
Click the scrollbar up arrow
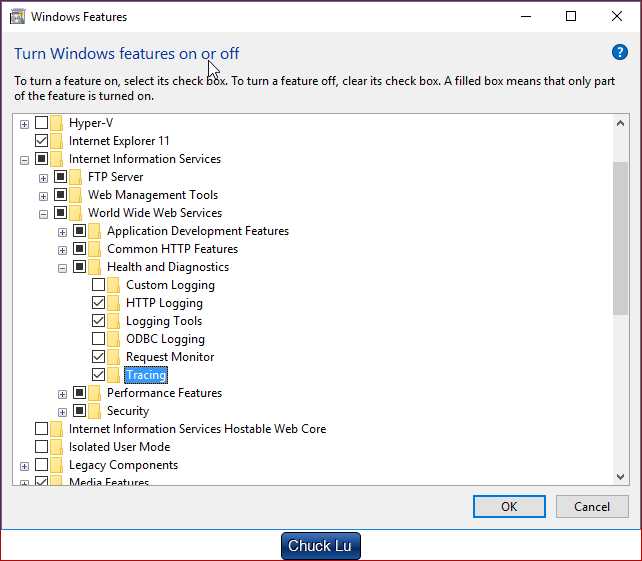point(620,123)
